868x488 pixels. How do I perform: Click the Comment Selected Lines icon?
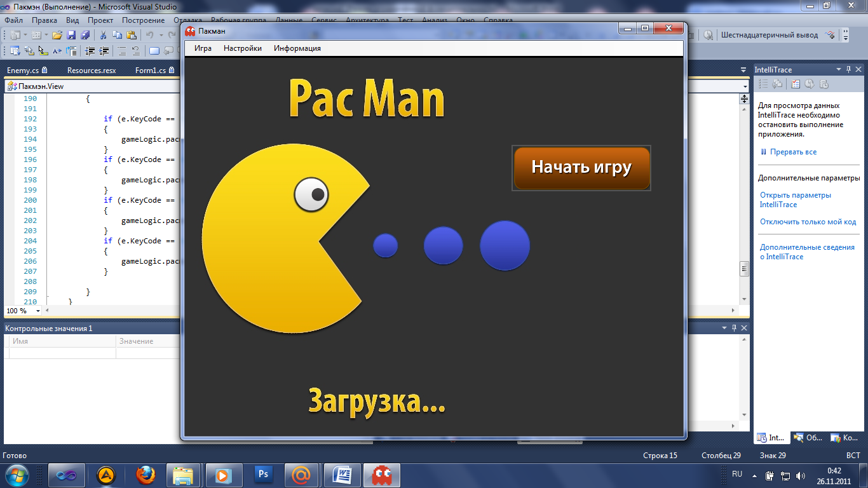pyautogui.click(x=122, y=51)
